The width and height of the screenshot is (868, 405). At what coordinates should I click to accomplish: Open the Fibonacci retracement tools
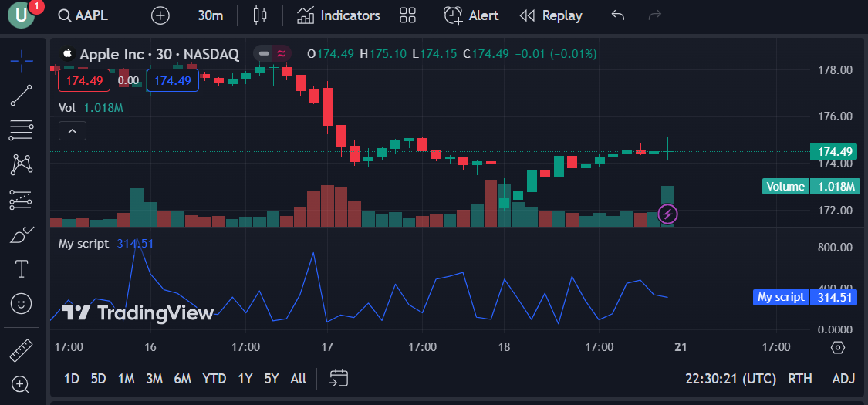[x=21, y=130]
